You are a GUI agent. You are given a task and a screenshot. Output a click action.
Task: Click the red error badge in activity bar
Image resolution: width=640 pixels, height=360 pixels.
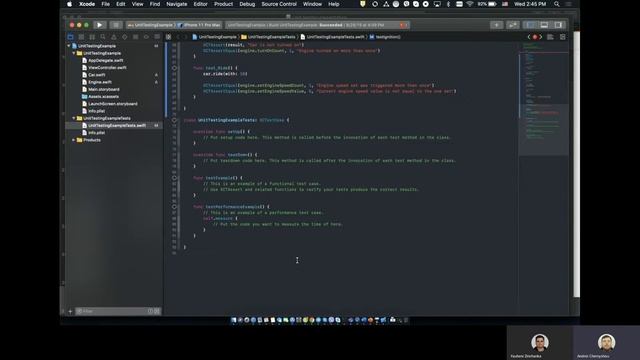(x=403, y=25)
